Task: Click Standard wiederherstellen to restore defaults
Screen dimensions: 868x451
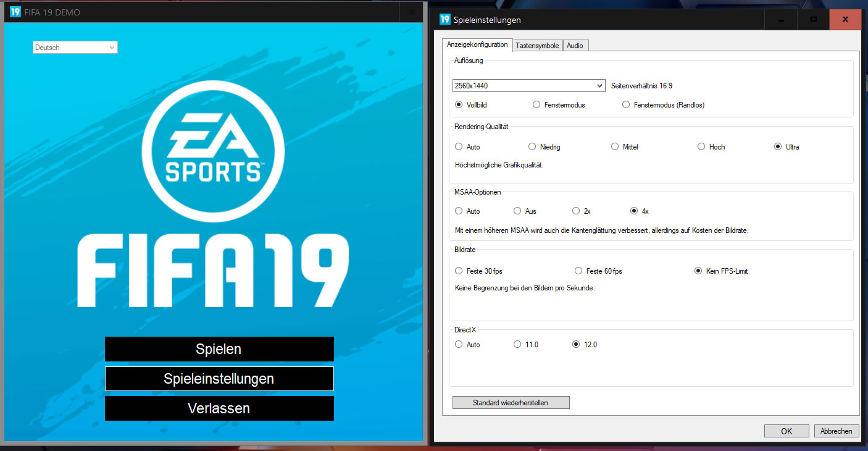Action: [x=511, y=402]
